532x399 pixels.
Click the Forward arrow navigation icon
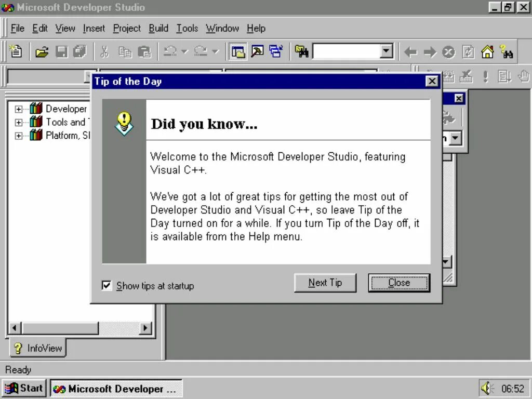430,52
